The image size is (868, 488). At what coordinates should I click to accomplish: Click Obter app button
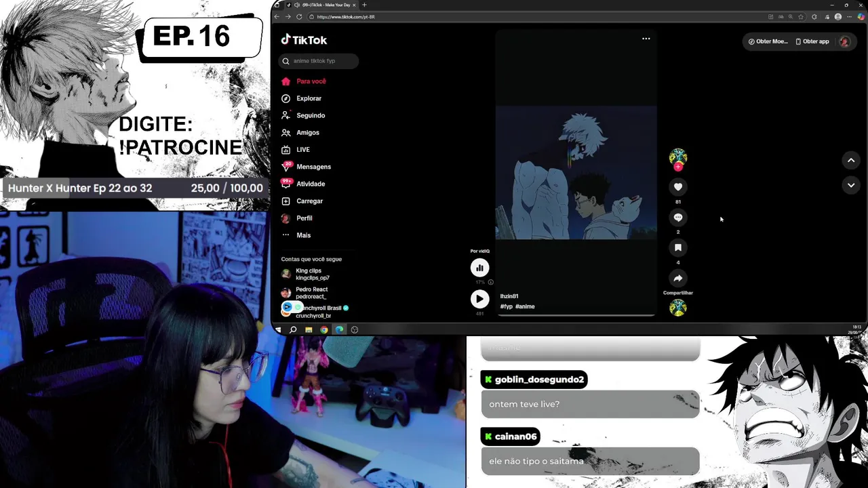click(812, 41)
